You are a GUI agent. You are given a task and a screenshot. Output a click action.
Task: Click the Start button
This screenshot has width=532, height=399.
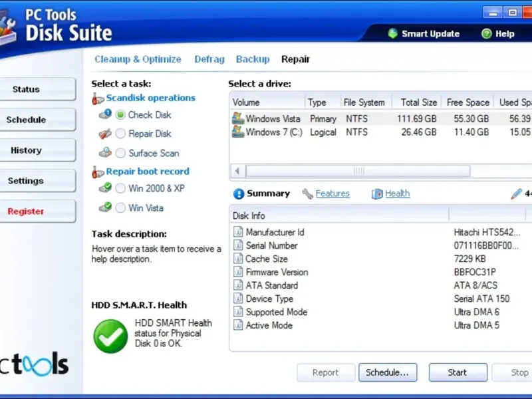coord(458,372)
